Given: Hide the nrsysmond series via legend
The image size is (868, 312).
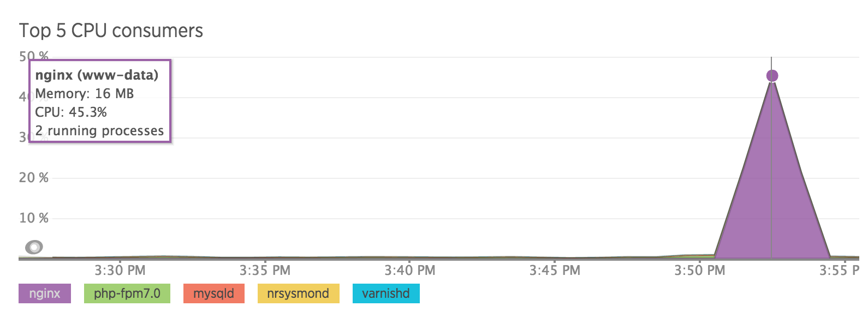Looking at the screenshot, I should click(298, 293).
